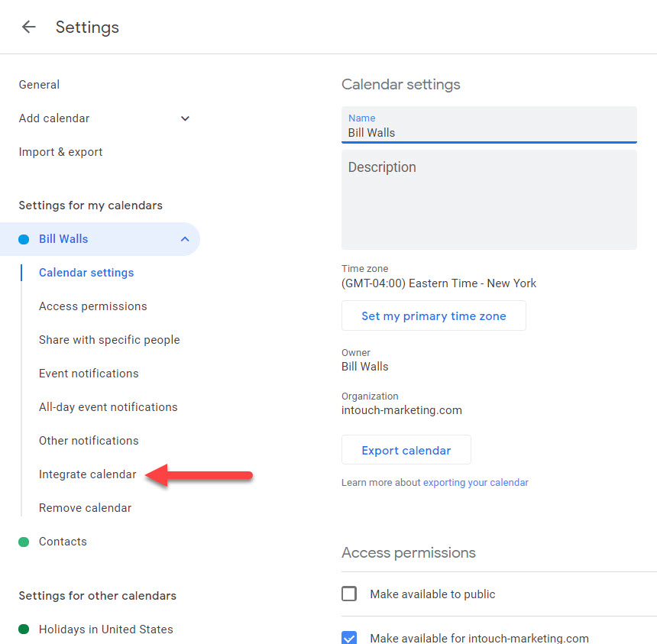Open the Remove calendar option
The height and width of the screenshot is (644, 657).
pyautogui.click(x=85, y=508)
